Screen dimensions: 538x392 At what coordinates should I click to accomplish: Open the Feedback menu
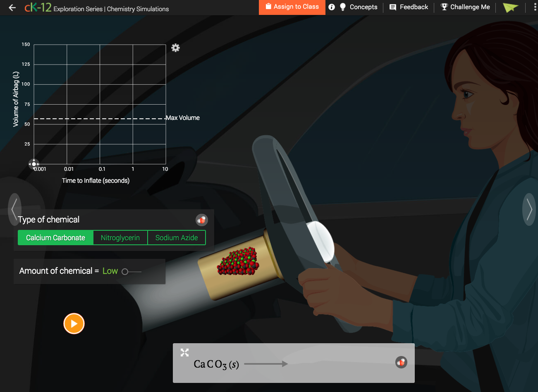408,7
